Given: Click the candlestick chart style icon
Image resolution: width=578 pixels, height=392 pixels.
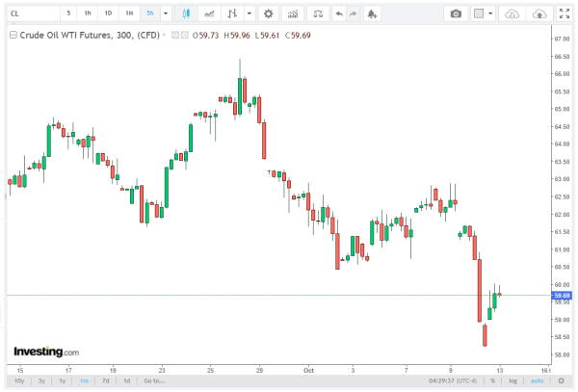Looking at the screenshot, I should (186, 14).
